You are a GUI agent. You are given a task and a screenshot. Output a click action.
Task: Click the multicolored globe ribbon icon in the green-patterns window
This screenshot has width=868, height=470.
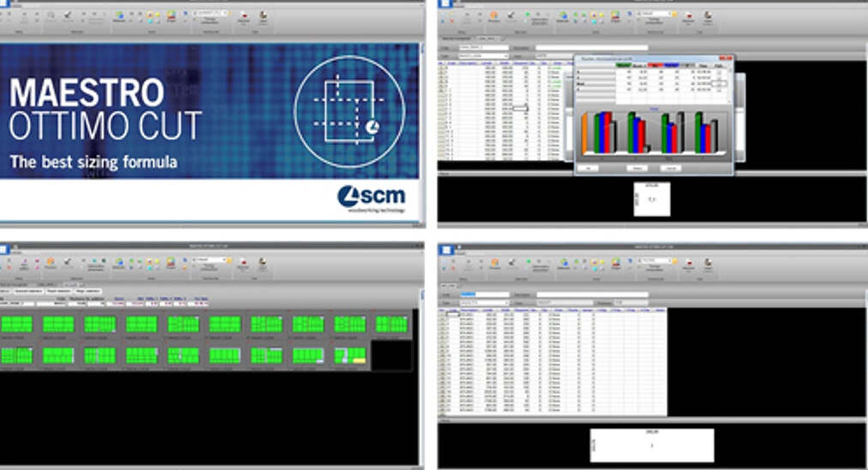pos(119,262)
